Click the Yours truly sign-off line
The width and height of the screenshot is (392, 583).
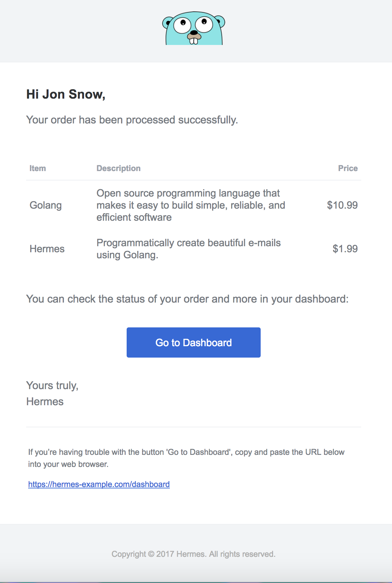point(52,385)
